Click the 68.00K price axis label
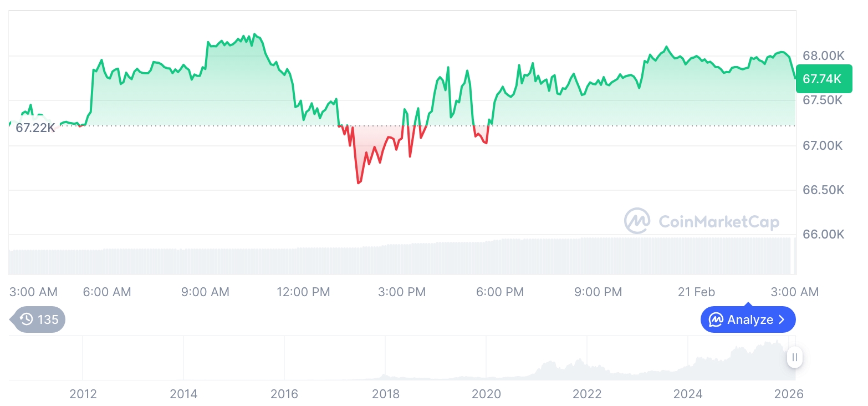 [823, 56]
